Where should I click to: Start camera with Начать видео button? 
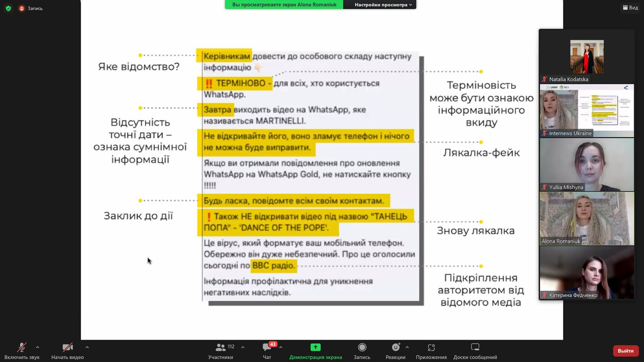tap(68, 351)
